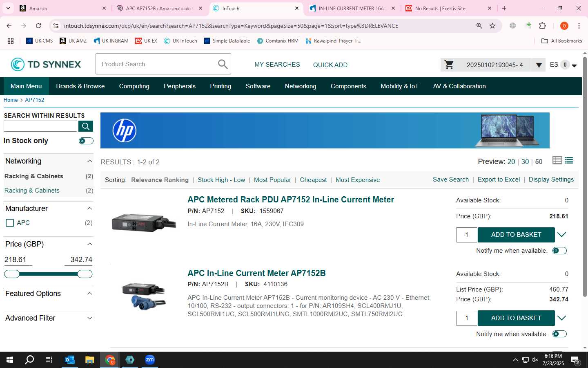Screen dimensions: 588x368
Task: Add AP7152 to basket
Action: click(516, 235)
